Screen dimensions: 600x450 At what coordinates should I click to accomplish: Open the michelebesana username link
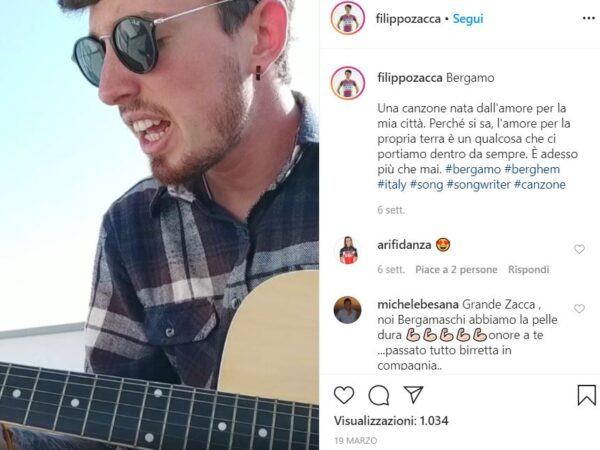tap(418, 304)
